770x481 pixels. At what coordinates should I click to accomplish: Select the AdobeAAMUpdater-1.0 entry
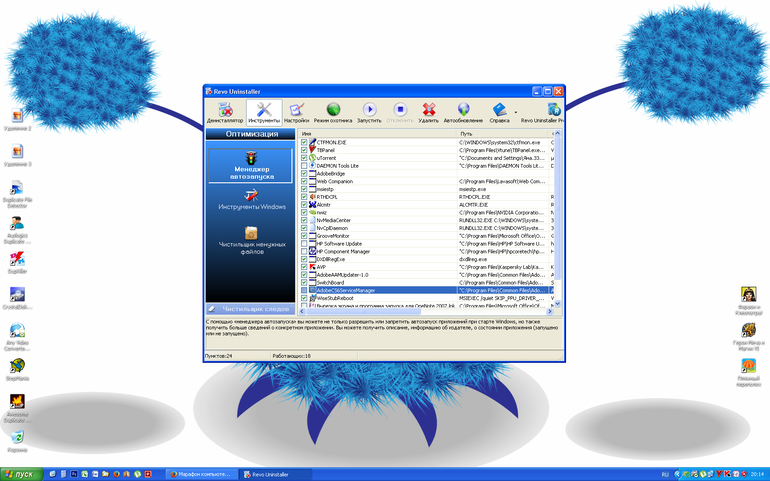(426, 275)
